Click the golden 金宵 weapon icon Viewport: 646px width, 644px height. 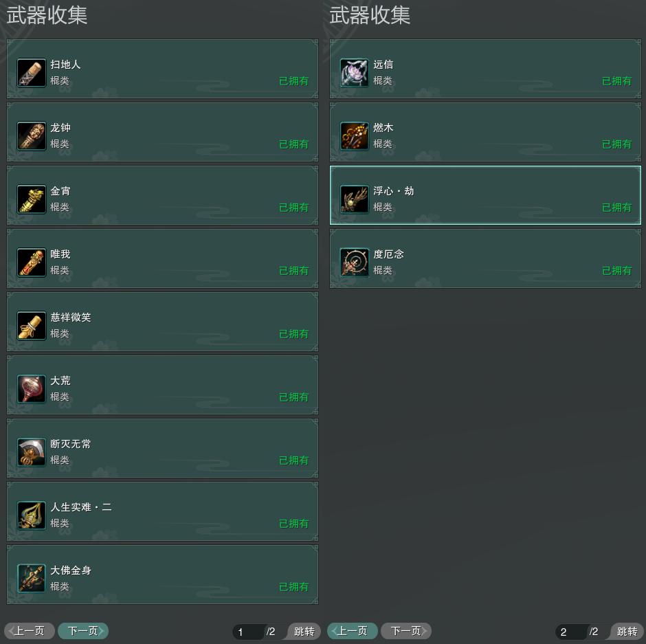tap(32, 199)
